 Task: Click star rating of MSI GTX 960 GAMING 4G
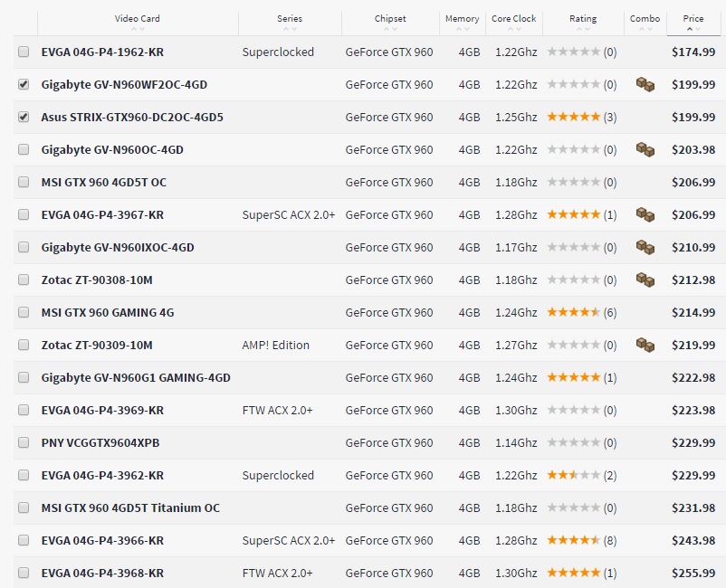(574, 312)
